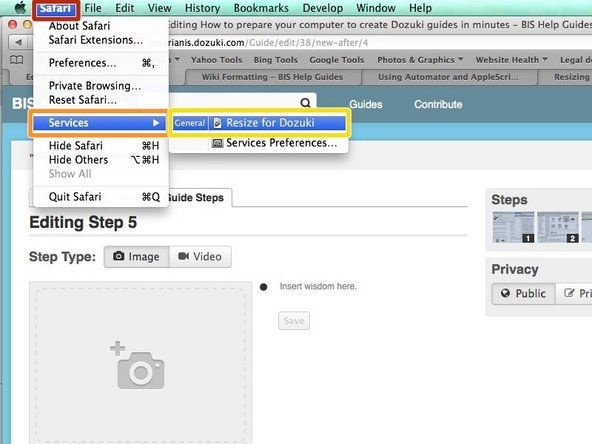Viewport: 592px width, 444px height.
Task: Click the Save button
Action: 294,321
